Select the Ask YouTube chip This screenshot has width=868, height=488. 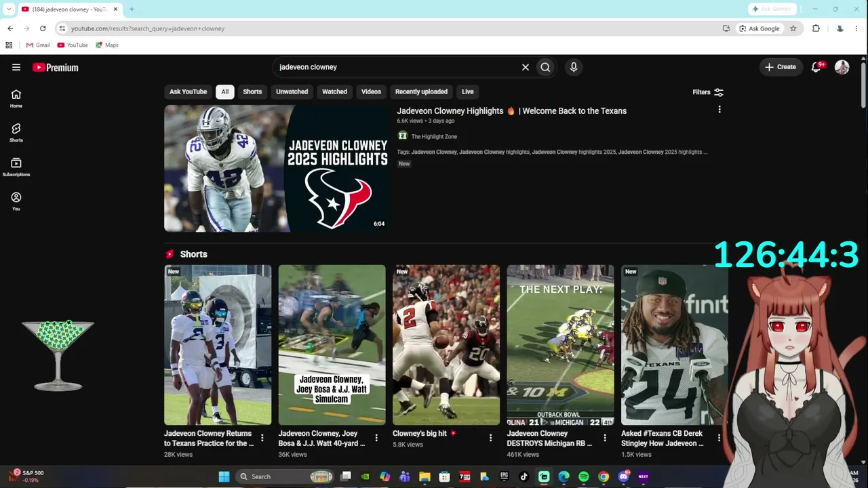188,91
